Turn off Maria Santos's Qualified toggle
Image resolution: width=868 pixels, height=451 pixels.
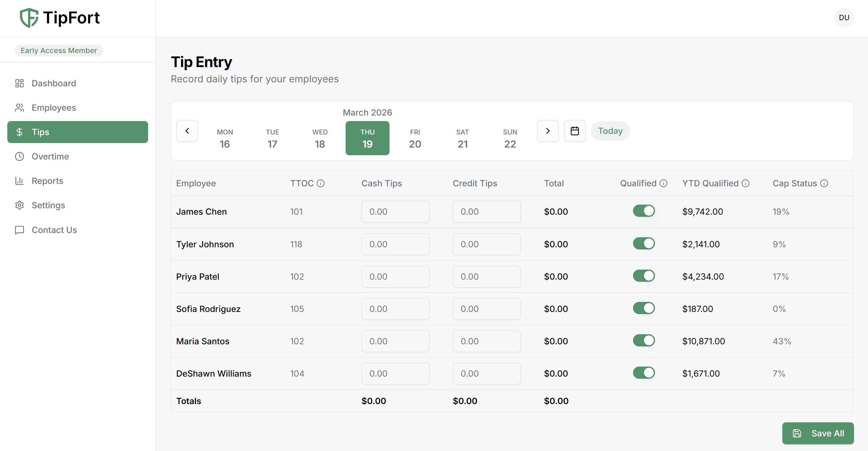coord(644,340)
